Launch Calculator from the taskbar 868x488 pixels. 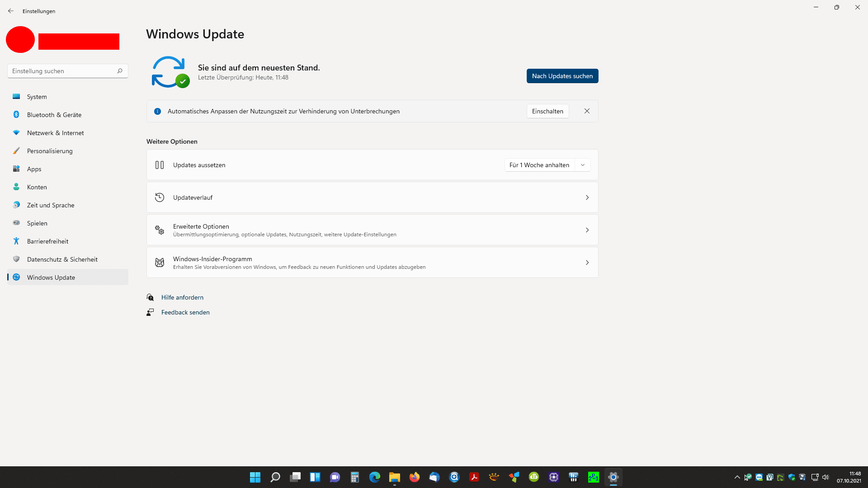(355, 477)
